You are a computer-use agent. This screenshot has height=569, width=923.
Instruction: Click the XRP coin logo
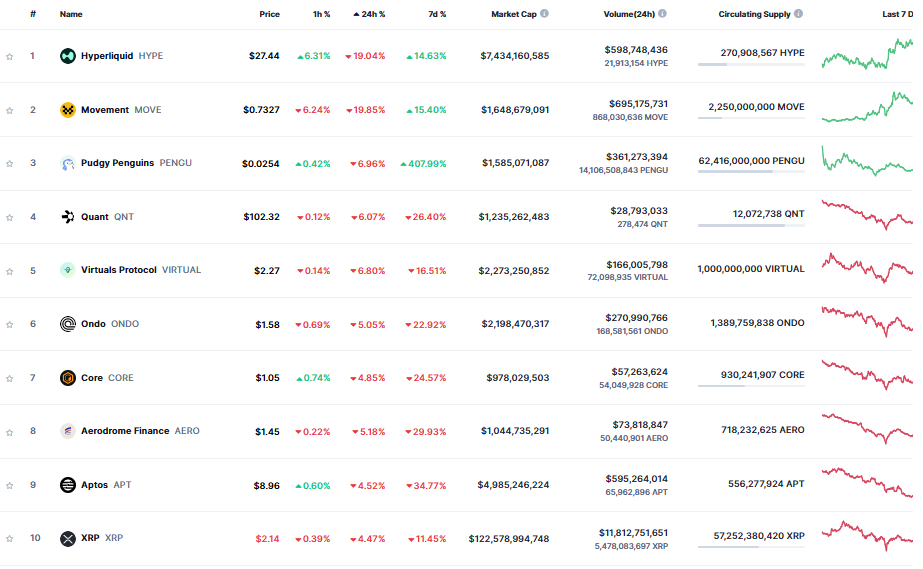click(x=68, y=538)
